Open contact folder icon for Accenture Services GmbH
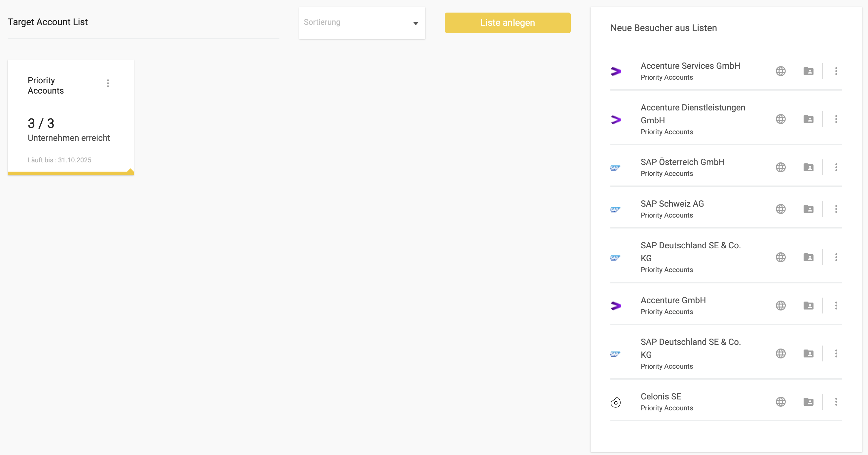This screenshot has width=868, height=455. 808,71
